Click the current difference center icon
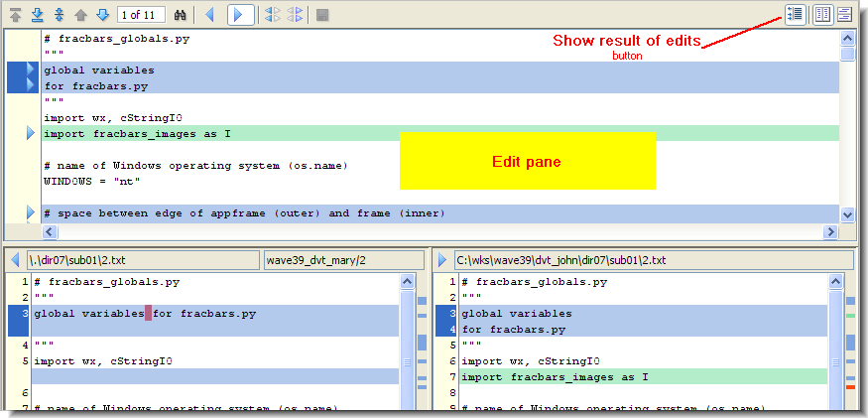 click(60, 15)
